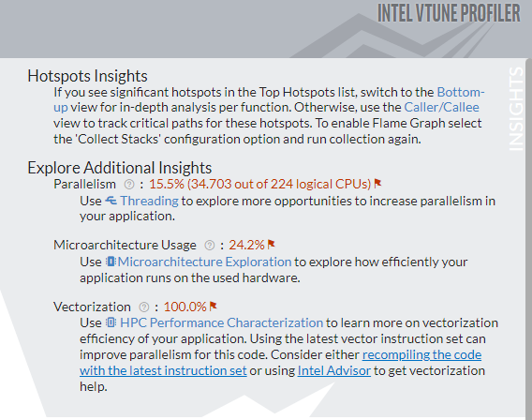Click the red flag after Parallelism value

pos(377,184)
